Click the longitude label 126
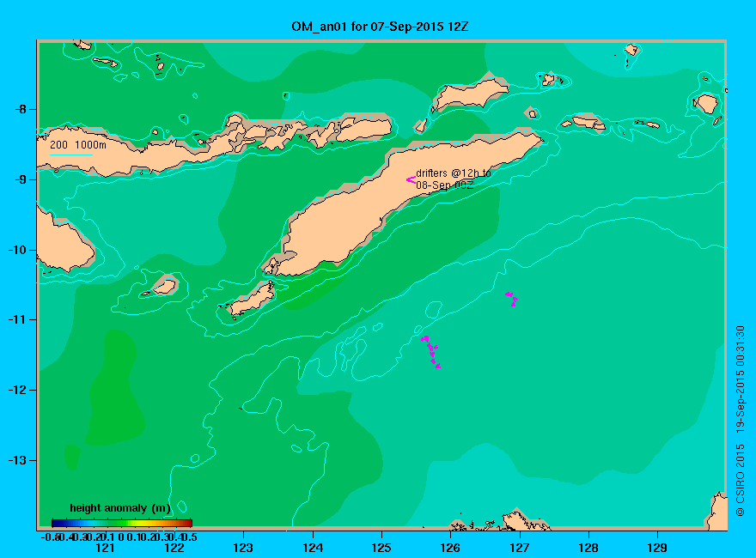 point(450,548)
